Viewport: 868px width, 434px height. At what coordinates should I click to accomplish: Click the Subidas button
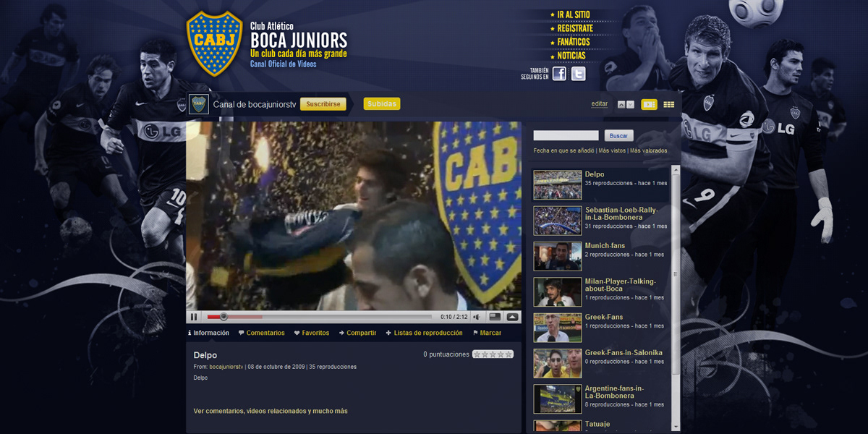click(382, 104)
